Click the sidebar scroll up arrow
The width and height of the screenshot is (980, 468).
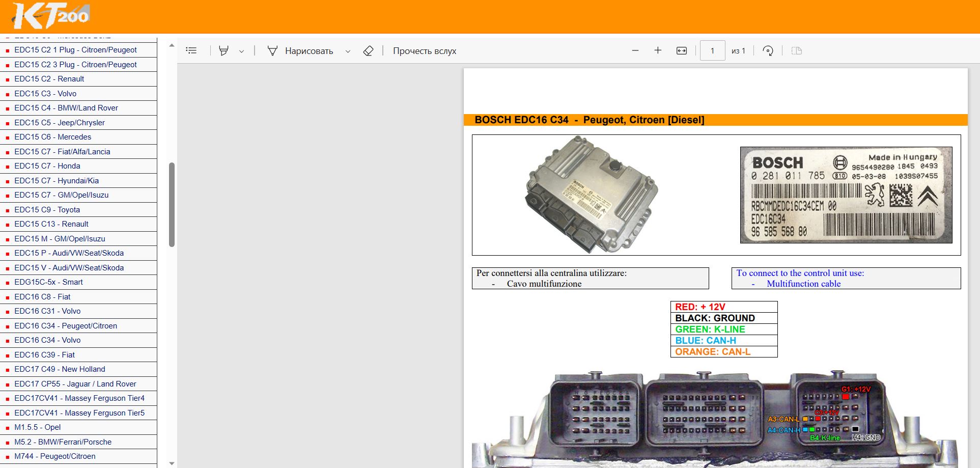[172, 45]
